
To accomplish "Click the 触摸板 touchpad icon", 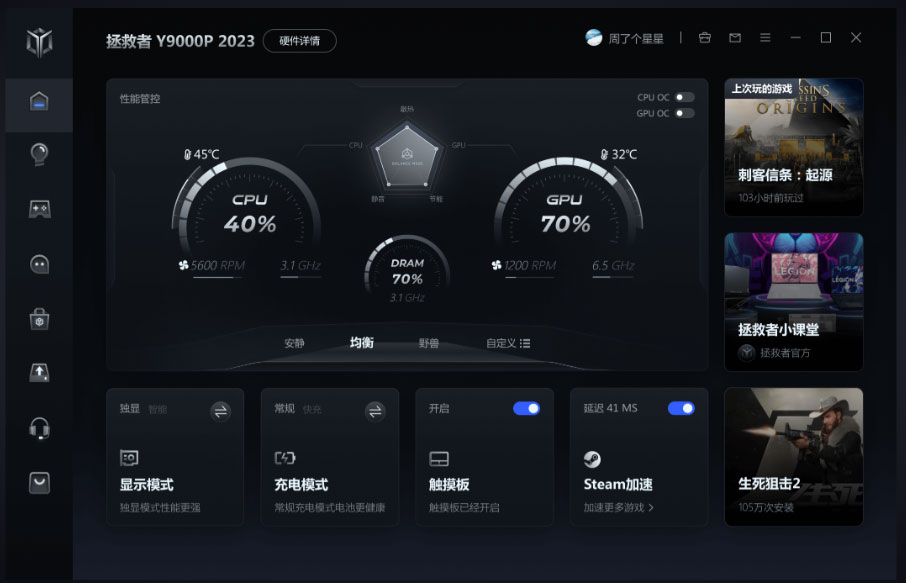I will (439, 459).
